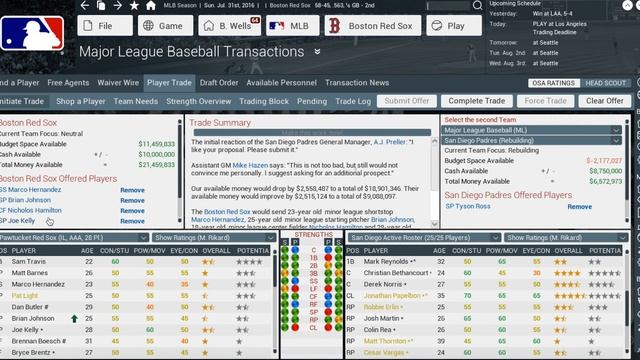Open the A.J. Preller link
640x360 pixels.
390,142
